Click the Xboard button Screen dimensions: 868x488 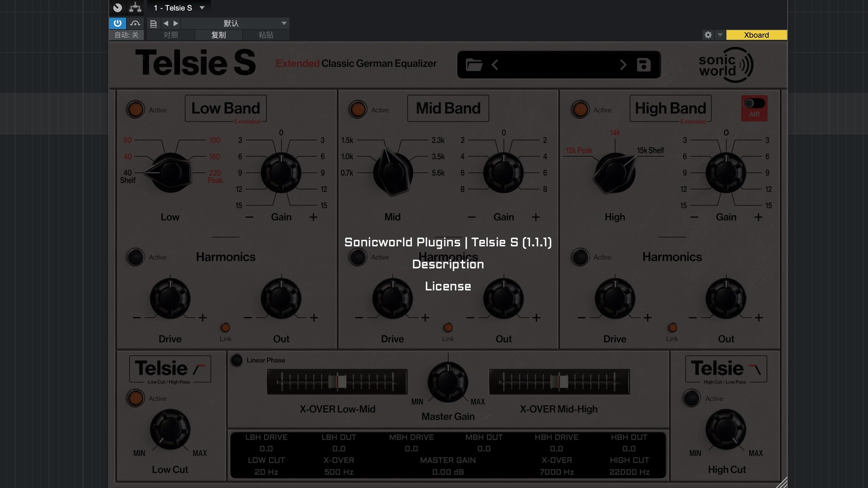click(756, 35)
